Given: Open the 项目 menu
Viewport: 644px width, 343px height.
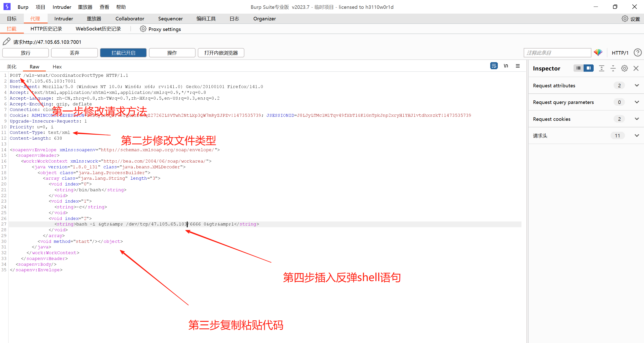Looking at the screenshot, I should [40, 7].
